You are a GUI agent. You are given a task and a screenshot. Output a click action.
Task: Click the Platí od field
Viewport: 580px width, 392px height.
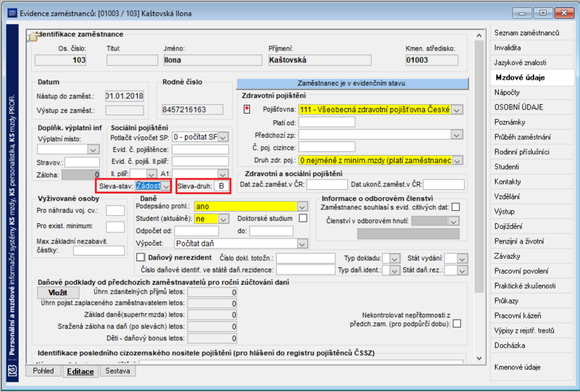click(327, 122)
